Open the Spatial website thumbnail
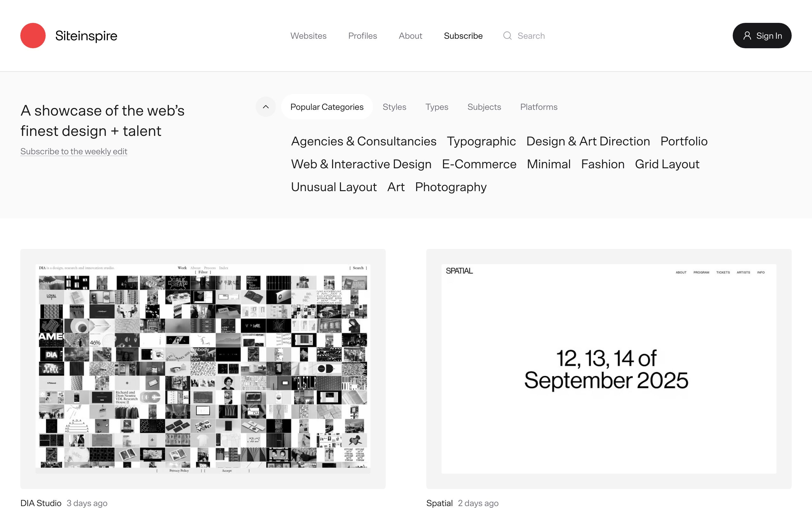The image size is (812, 508). pyautogui.click(x=609, y=369)
